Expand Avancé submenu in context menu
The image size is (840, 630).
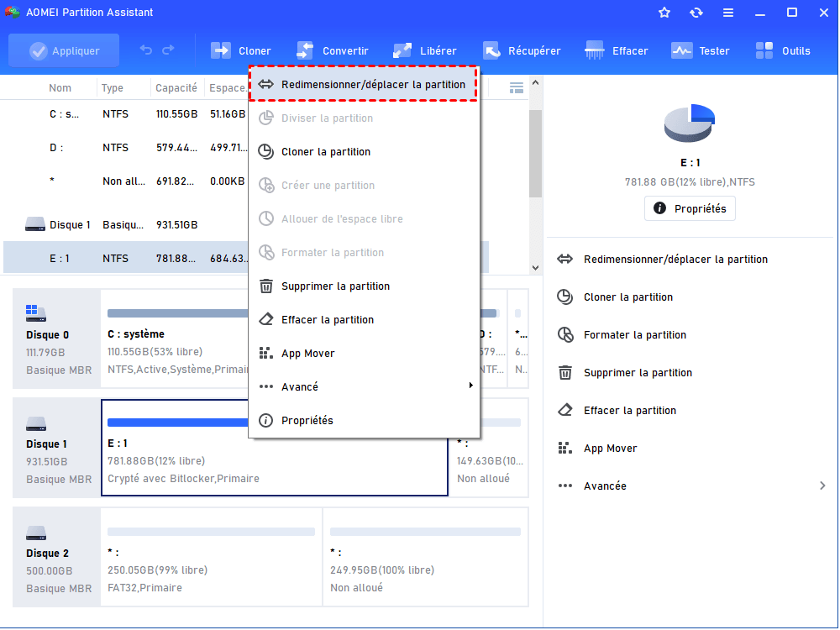tap(363, 386)
